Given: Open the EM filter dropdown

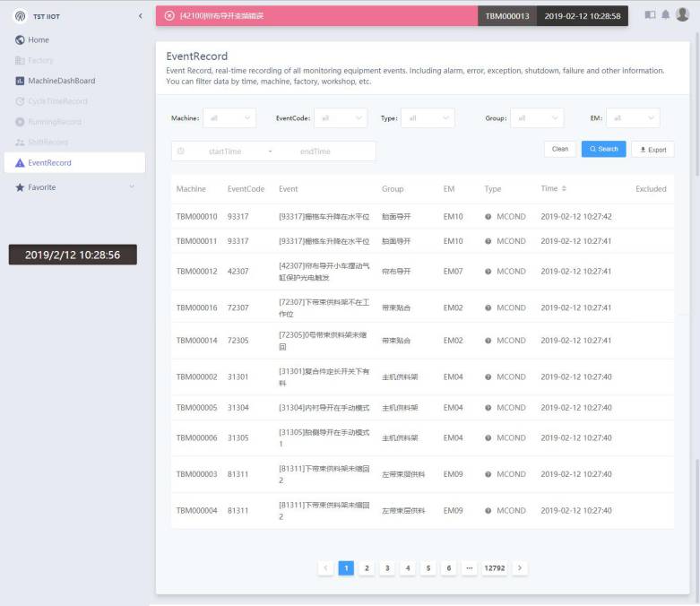Looking at the screenshot, I should point(633,118).
